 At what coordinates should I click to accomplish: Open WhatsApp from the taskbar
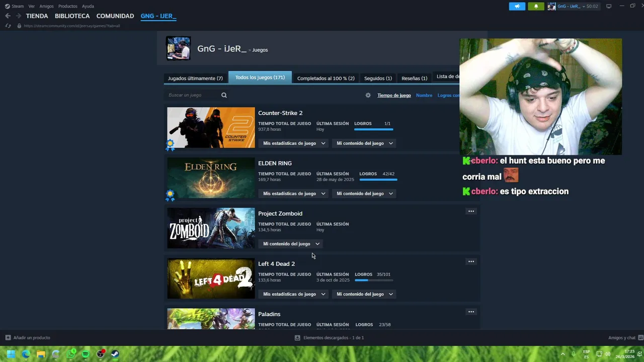click(x=70, y=354)
